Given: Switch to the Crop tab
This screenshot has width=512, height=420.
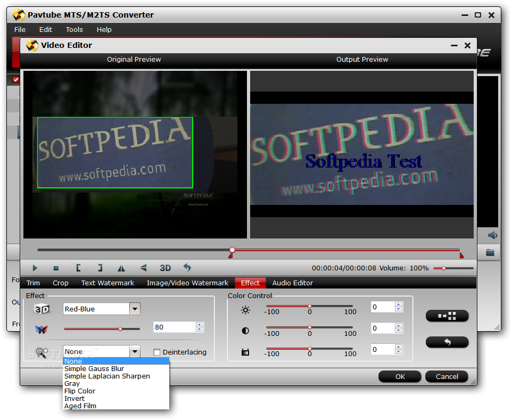Looking at the screenshot, I should (x=61, y=283).
